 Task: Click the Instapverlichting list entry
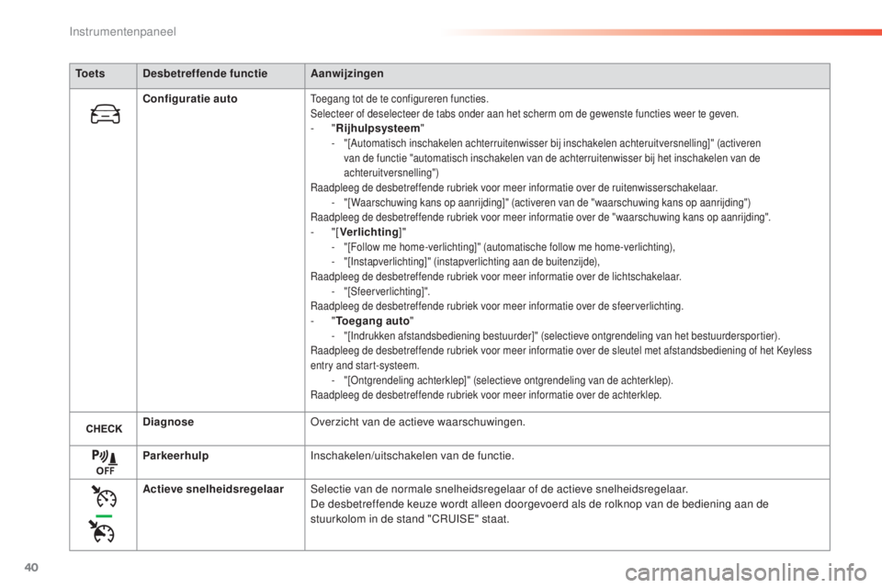(471, 262)
